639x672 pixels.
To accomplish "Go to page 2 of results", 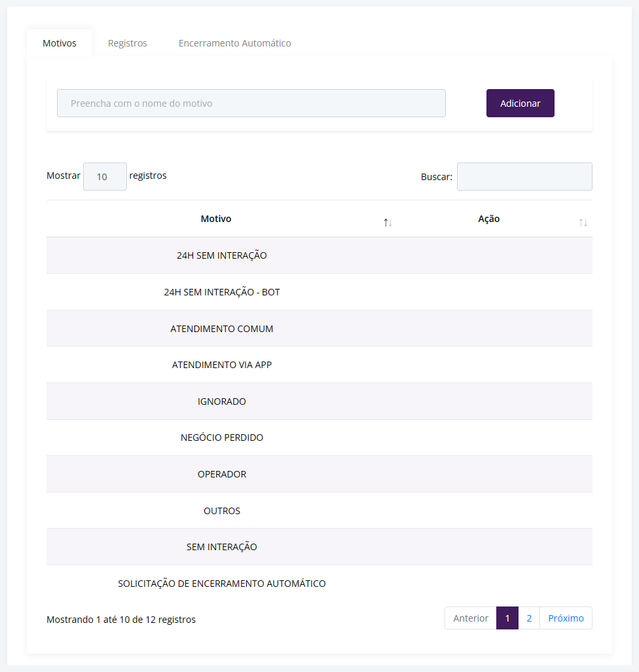I will click(529, 618).
